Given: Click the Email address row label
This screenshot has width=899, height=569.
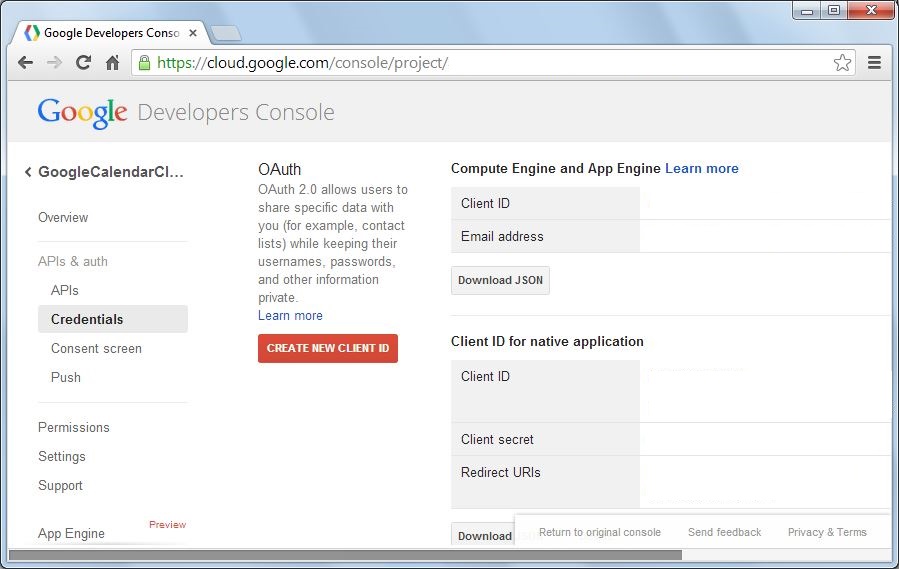Looking at the screenshot, I should coord(502,236).
